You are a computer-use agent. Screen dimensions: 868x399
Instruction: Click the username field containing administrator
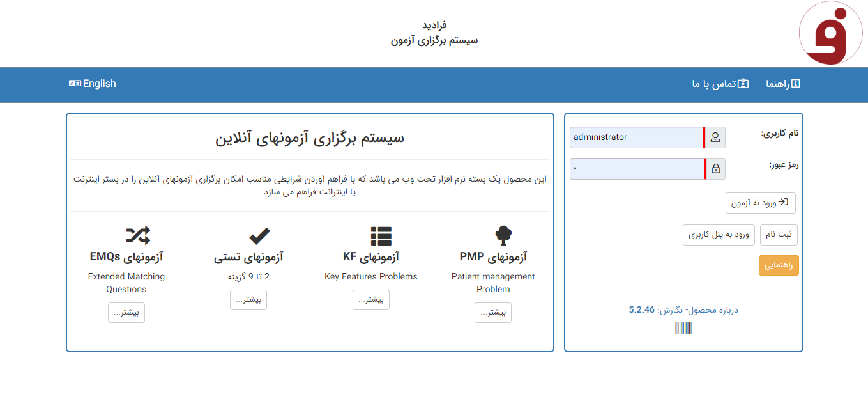(x=636, y=137)
